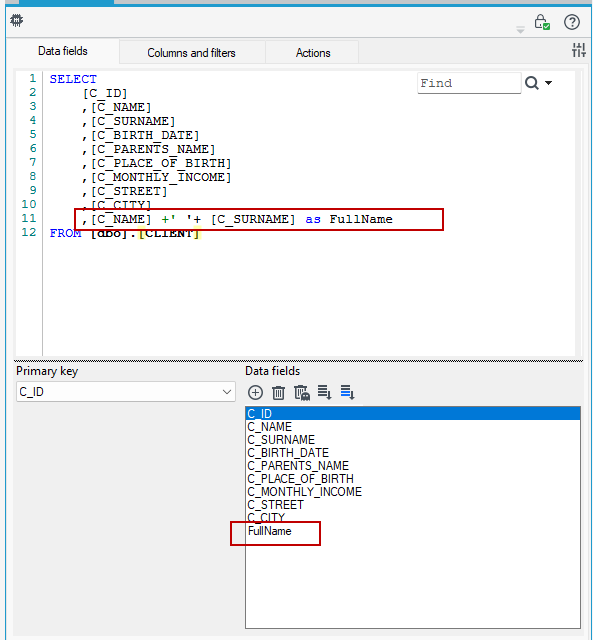Image resolution: width=593 pixels, height=640 pixels.
Task: Click the search magnifier icon
Action: pyautogui.click(x=532, y=83)
